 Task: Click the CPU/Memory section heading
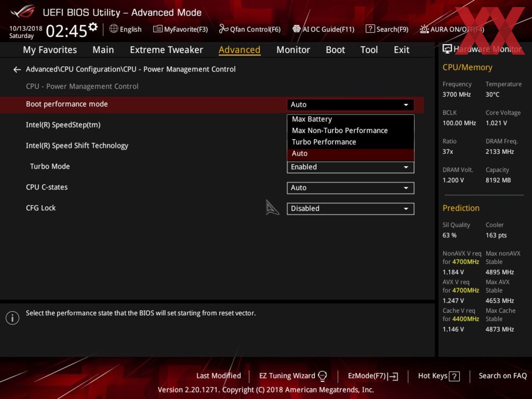click(467, 67)
